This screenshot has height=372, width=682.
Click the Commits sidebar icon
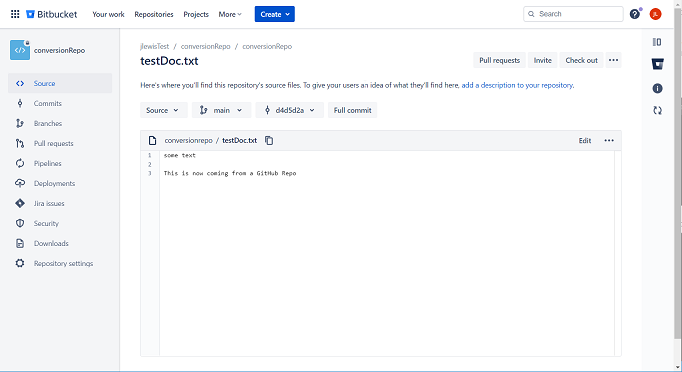tap(20, 103)
